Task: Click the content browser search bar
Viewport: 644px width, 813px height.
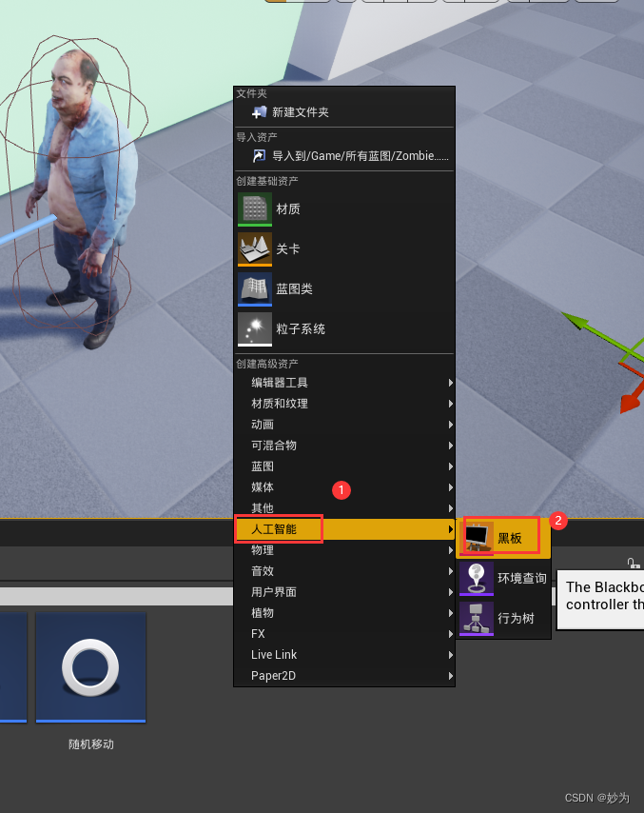Action: 117,596
